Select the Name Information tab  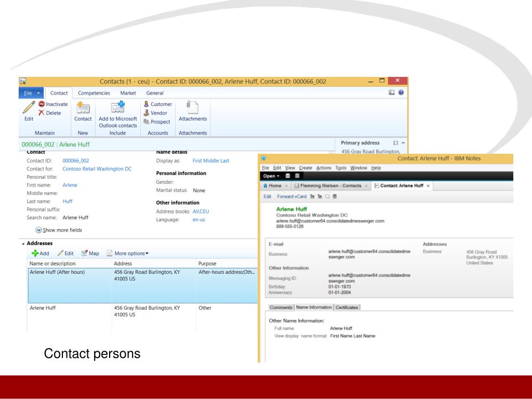click(314, 307)
